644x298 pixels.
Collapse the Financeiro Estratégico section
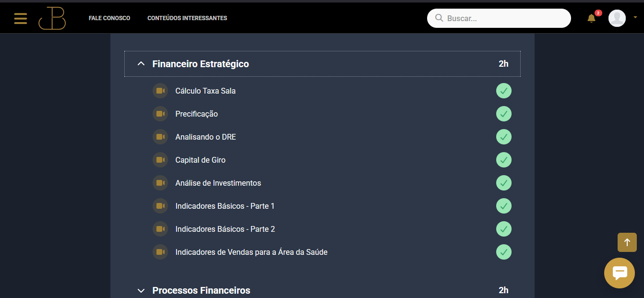point(322,64)
